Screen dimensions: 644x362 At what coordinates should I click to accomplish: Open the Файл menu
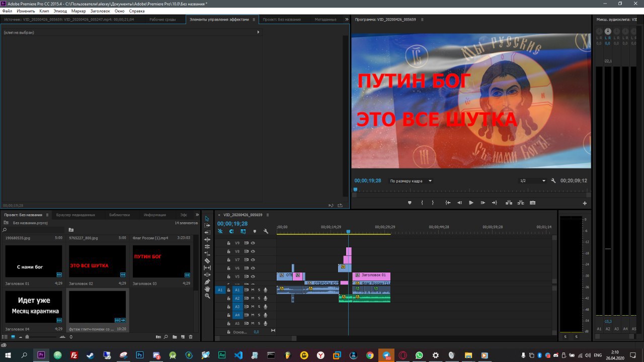pos(7,11)
